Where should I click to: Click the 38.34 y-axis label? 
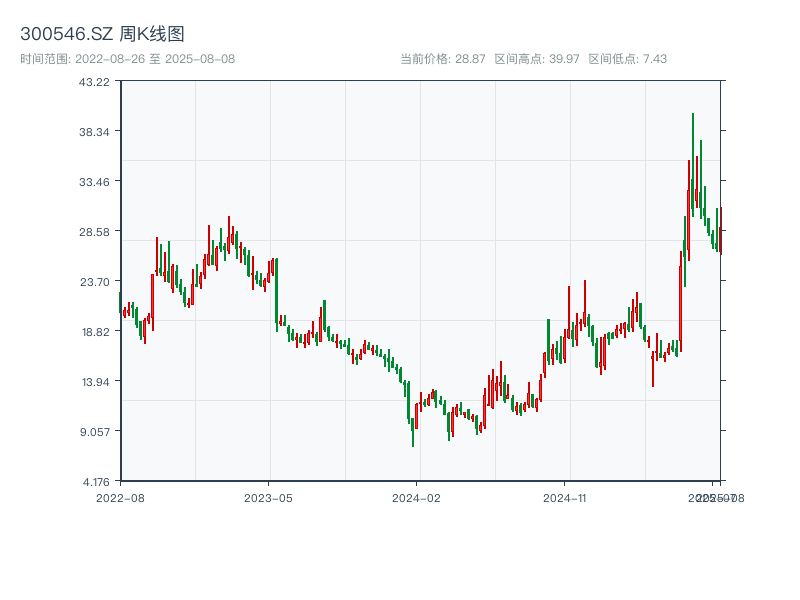tap(94, 132)
